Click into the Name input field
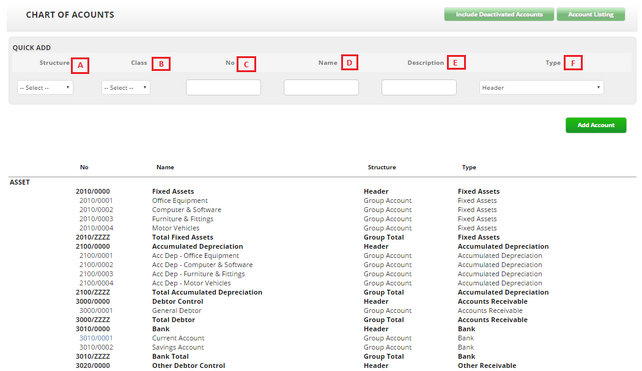The width and height of the screenshot is (642, 371). [x=321, y=88]
